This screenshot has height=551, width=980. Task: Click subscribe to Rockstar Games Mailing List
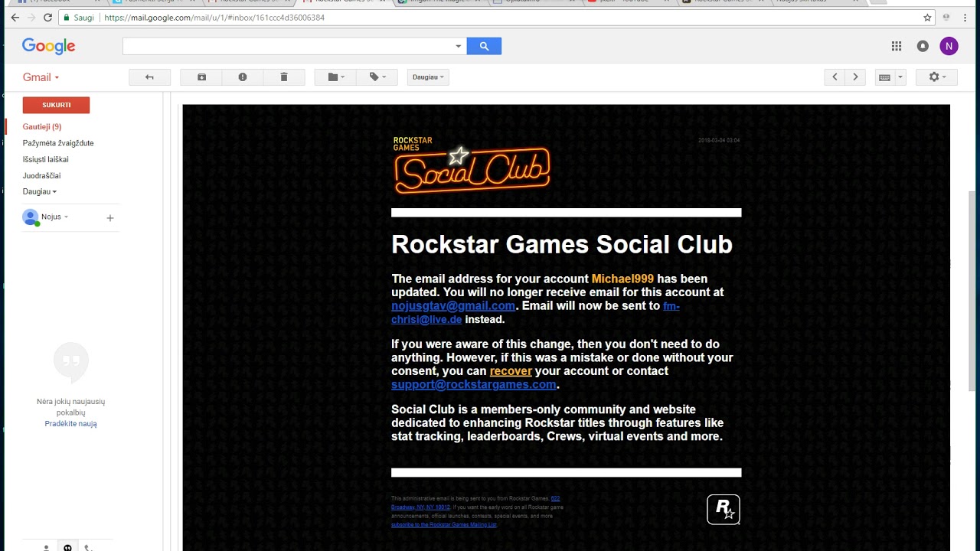pos(444,525)
